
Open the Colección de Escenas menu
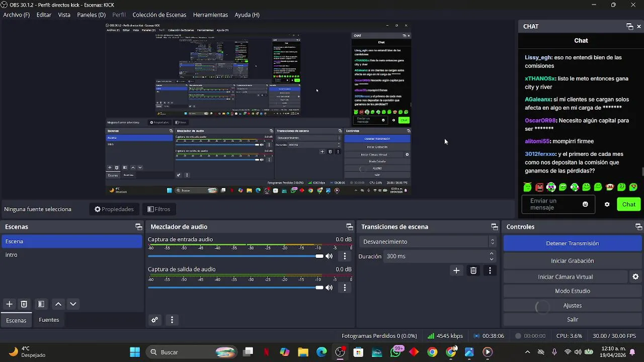click(159, 15)
